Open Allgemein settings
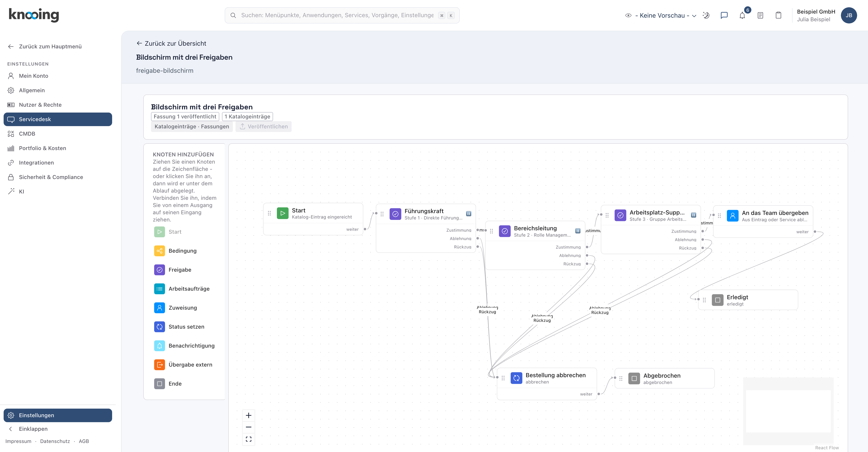This screenshot has height=452, width=868. [x=58, y=90]
